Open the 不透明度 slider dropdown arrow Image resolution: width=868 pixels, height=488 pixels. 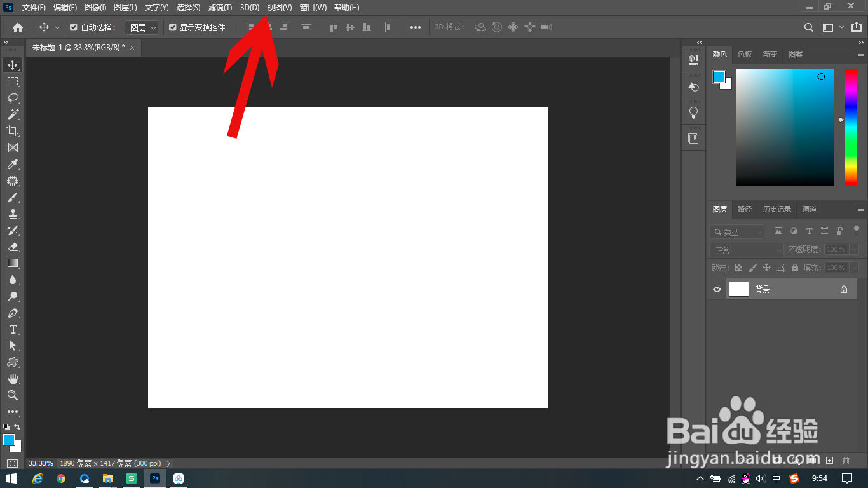854,250
